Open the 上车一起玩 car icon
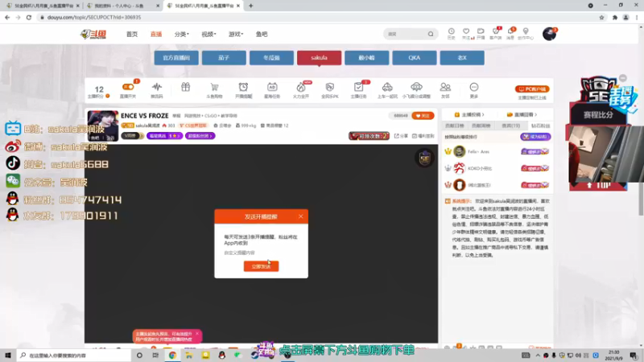The image size is (644, 362). coord(387,87)
